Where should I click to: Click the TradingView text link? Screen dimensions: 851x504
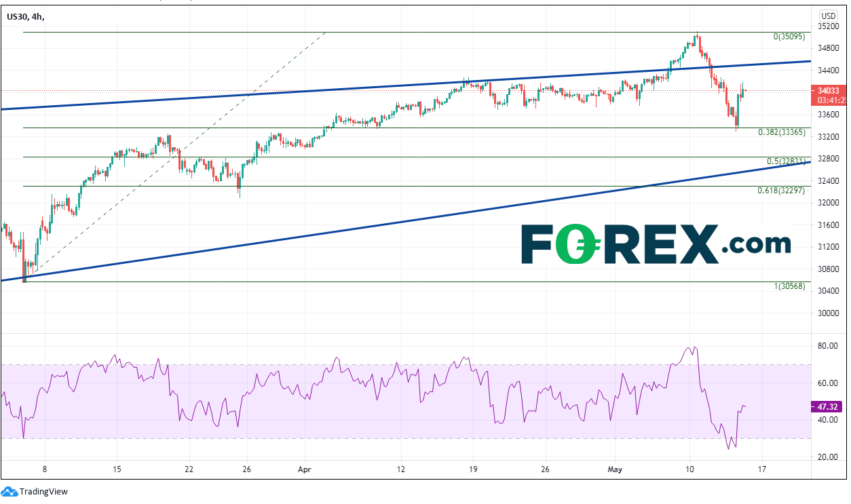43,492
